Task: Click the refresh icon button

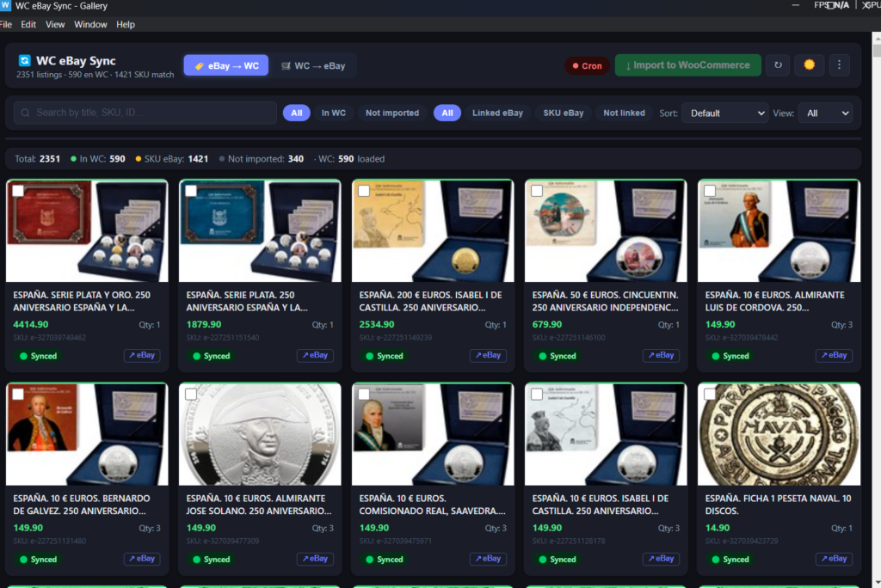Action: 778,65
